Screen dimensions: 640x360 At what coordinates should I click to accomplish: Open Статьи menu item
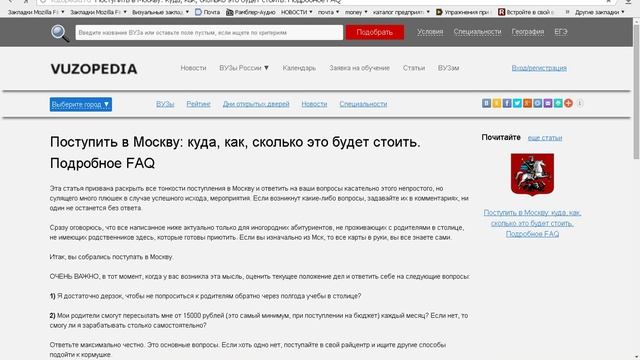click(414, 68)
